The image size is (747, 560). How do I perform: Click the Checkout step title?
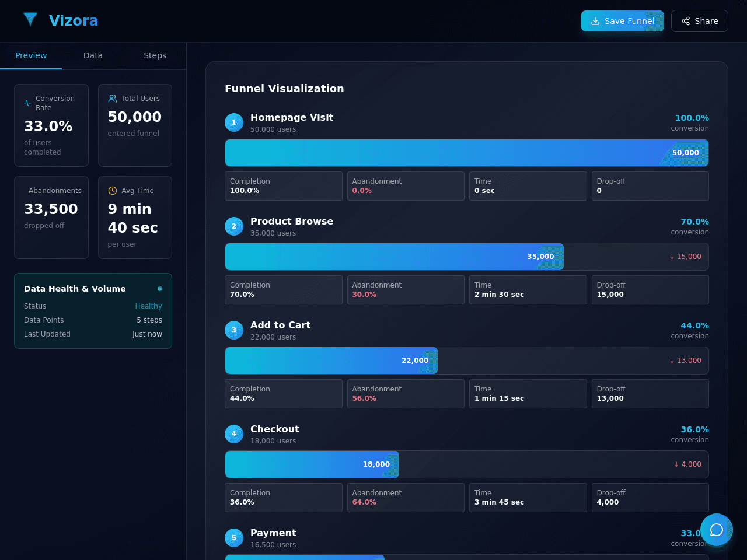click(x=274, y=429)
